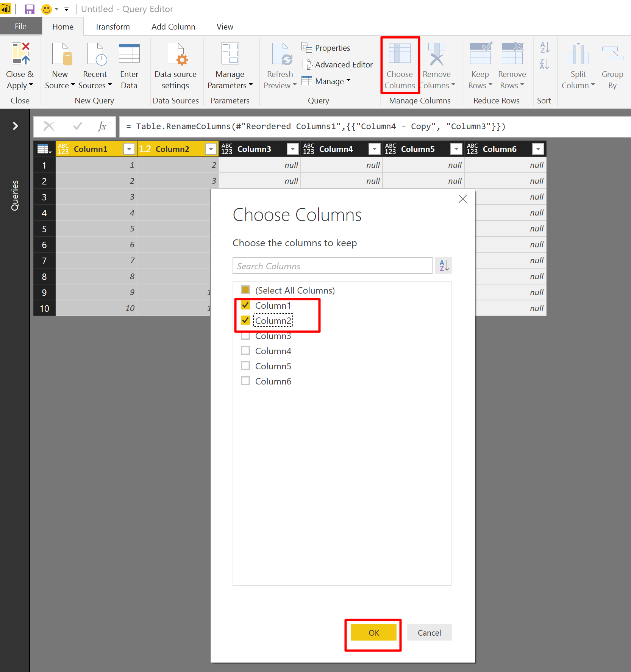
Task: Open Column5 header filter dropdown
Action: tap(456, 149)
